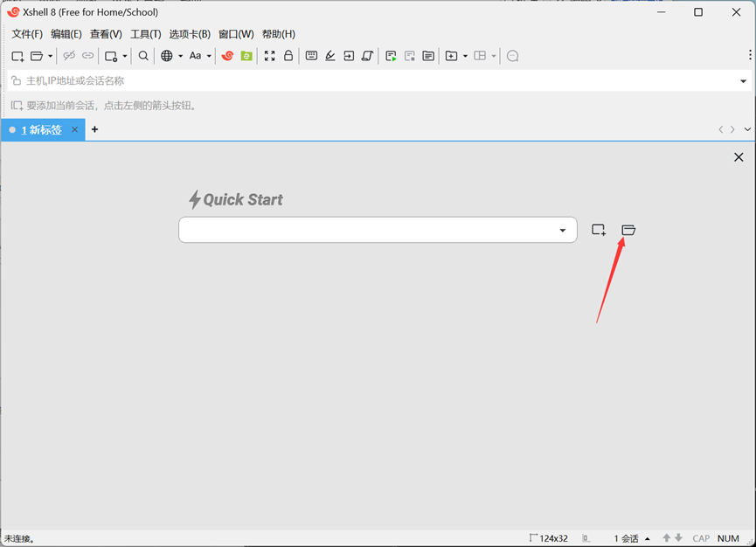The height and width of the screenshot is (547, 756).
Task: Launch Xmanager via the red swirl toolbar icon
Action: pos(227,56)
